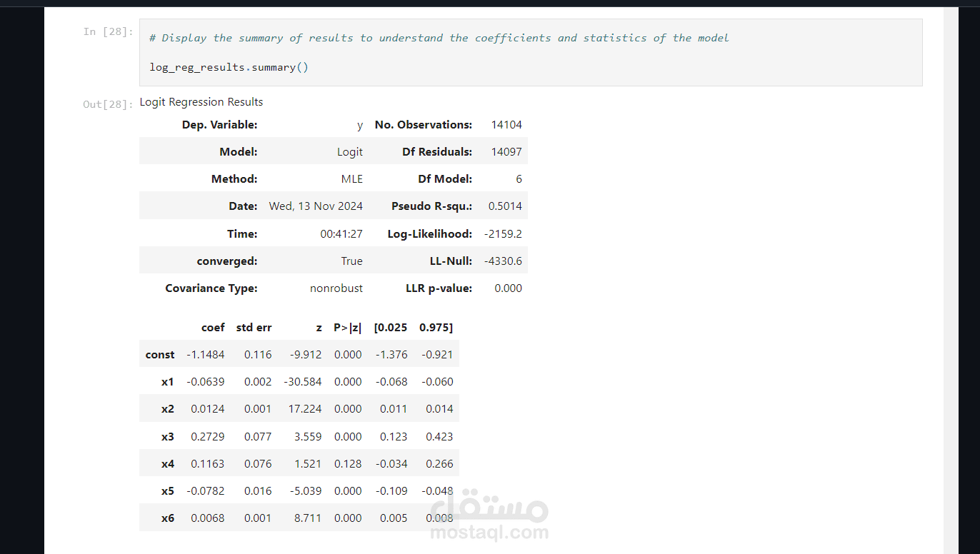Select the x1 coefficient -0.0639
Screen dimensions: 980x554
click(x=206, y=382)
